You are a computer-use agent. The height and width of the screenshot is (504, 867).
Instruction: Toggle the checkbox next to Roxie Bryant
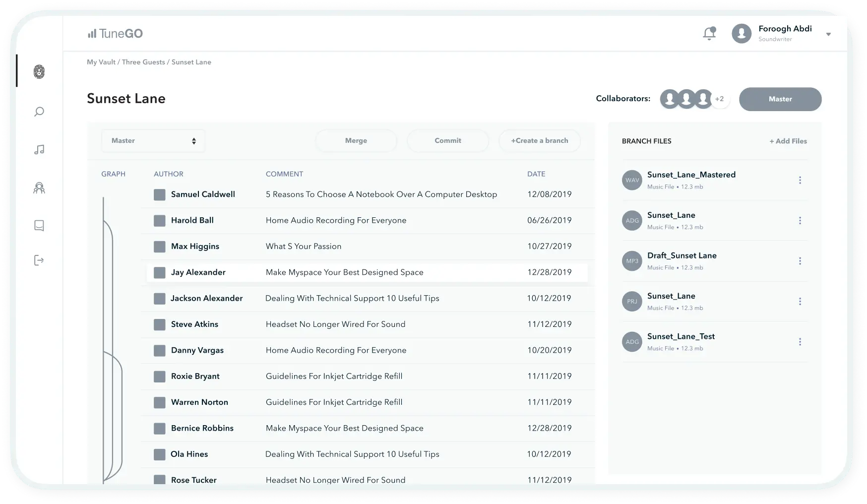tap(159, 377)
